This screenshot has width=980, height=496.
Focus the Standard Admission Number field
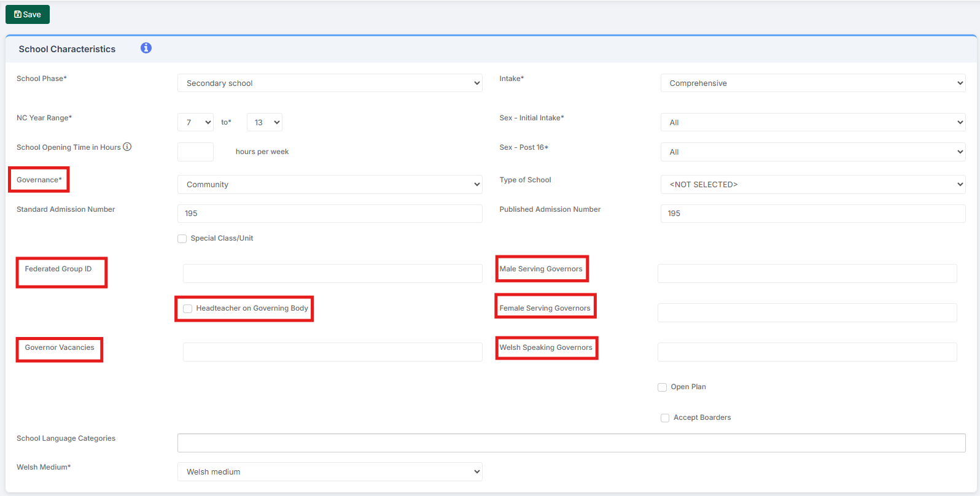330,214
